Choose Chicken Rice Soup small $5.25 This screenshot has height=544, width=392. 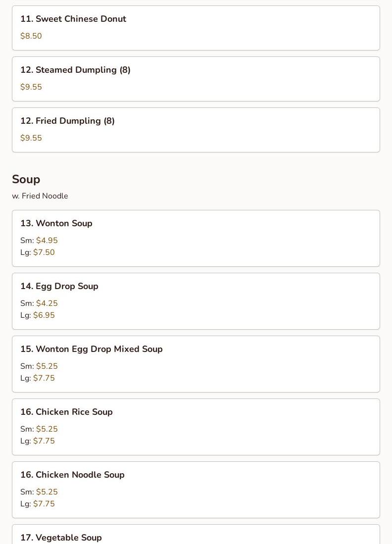pos(47,429)
